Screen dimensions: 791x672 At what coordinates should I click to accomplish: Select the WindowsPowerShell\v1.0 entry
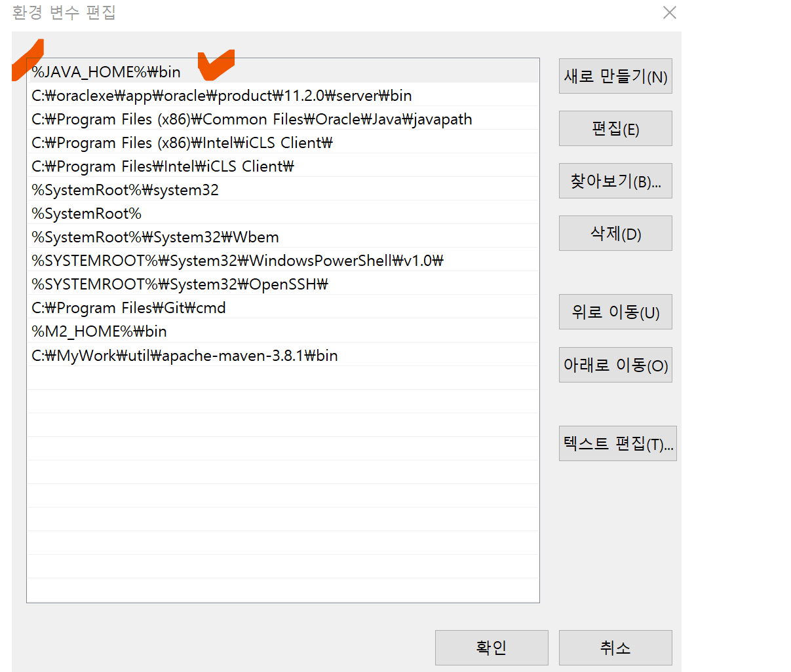[x=283, y=260]
